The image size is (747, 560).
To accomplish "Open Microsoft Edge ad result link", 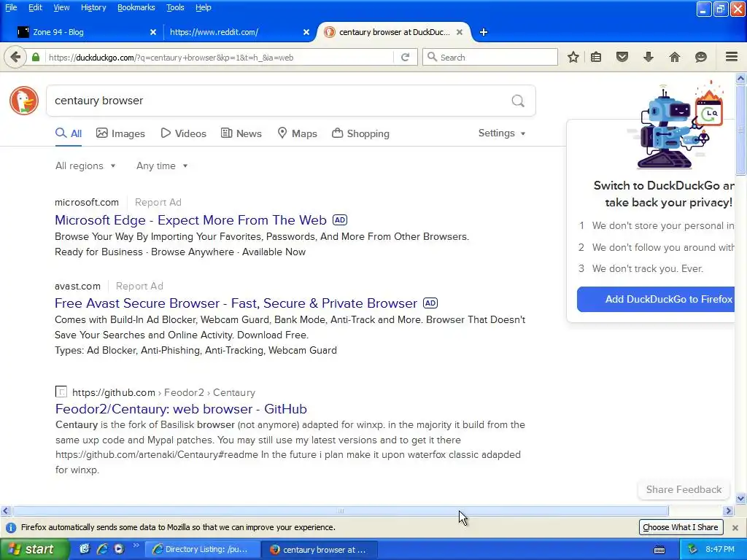I will tap(190, 220).
